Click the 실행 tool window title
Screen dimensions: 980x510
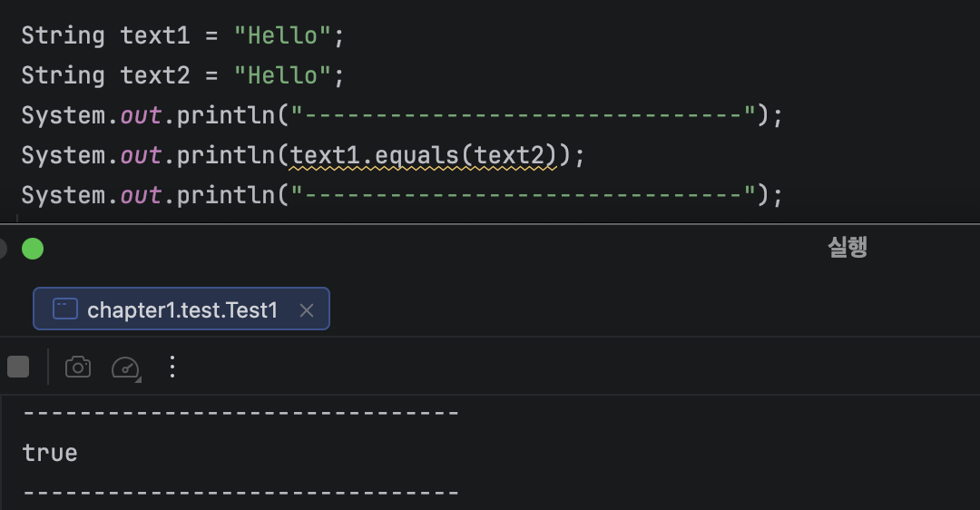coord(848,247)
